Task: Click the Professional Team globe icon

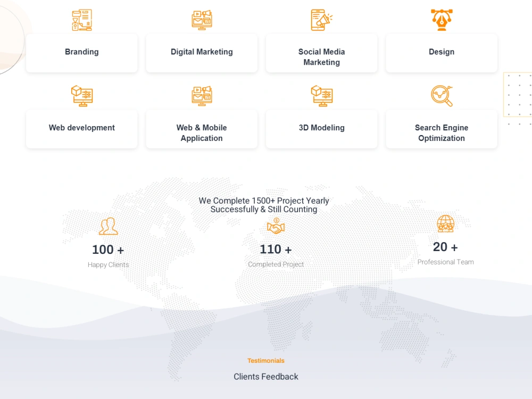Action: 445,223
